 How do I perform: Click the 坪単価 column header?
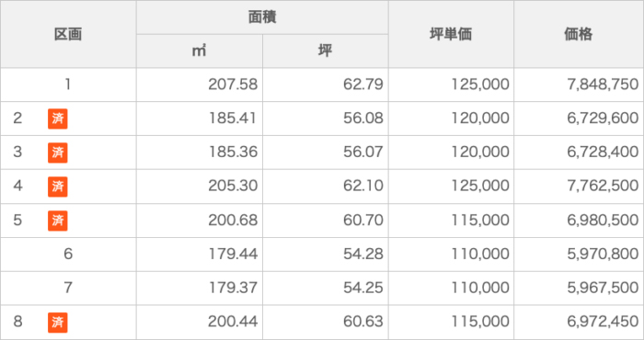point(451,34)
